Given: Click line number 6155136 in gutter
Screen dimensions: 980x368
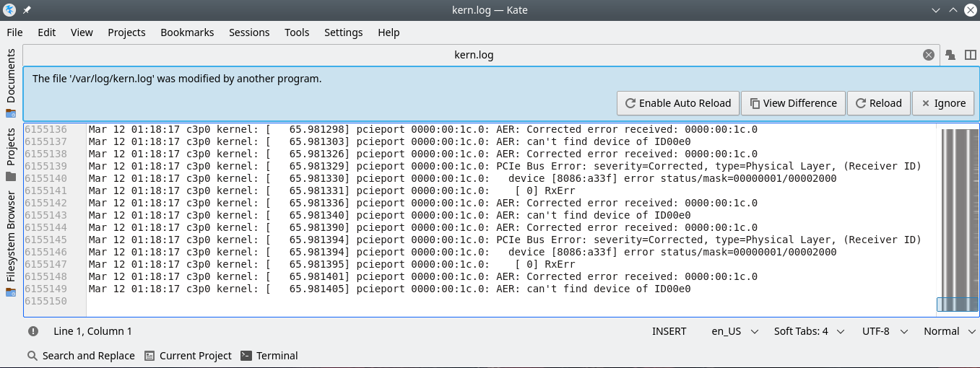Looking at the screenshot, I should tap(45, 129).
